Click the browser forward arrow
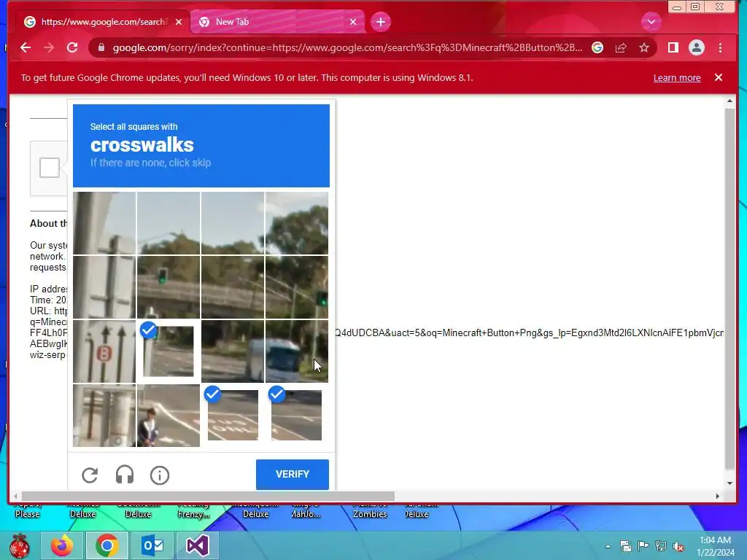 (x=49, y=47)
